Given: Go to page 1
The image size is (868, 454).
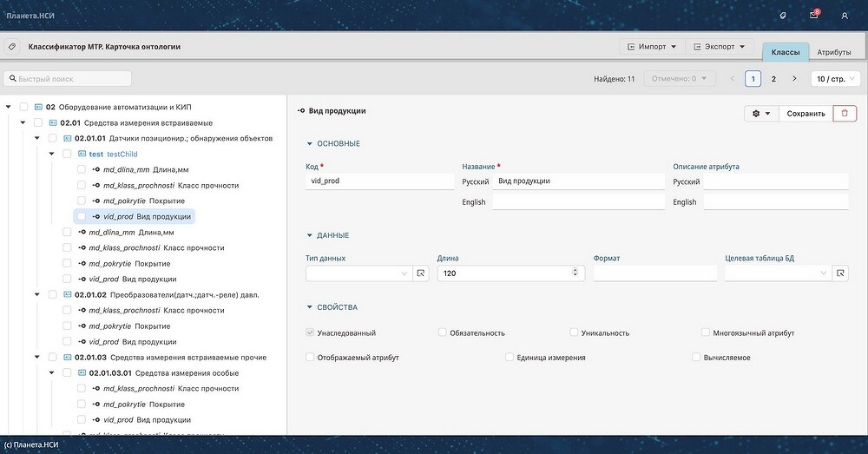Looking at the screenshot, I should [x=753, y=79].
